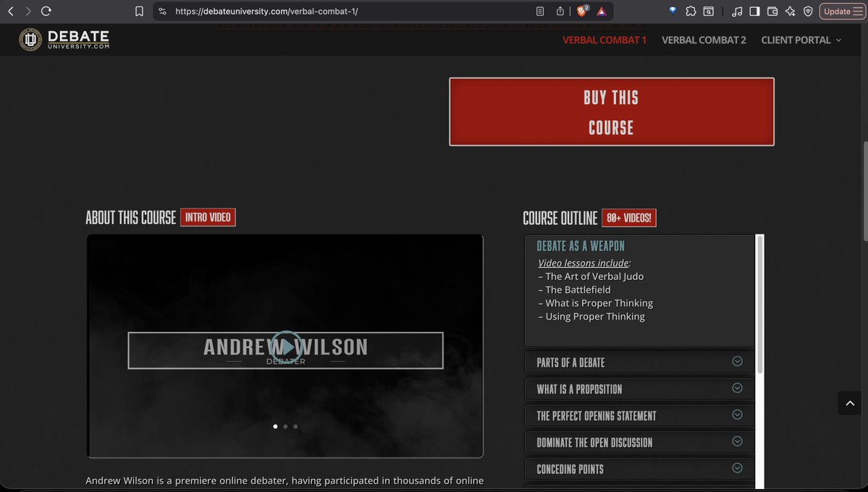868x492 pixels.
Task: Go back to the previous page
Action: click(11, 11)
